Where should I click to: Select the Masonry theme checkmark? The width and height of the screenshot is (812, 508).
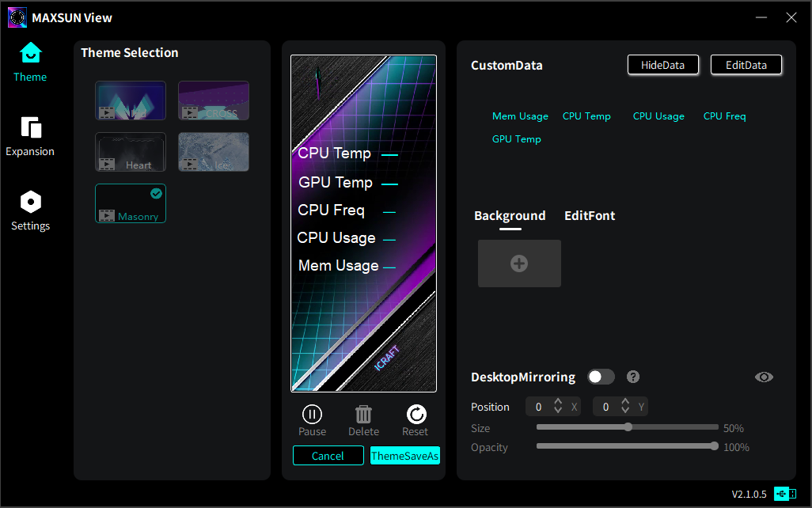(x=156, y=194)
